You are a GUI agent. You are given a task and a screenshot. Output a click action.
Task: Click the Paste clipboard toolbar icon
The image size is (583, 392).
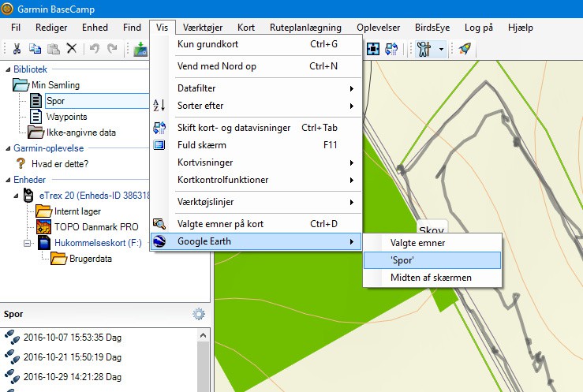pyautogui.click(x=53, y=49)
